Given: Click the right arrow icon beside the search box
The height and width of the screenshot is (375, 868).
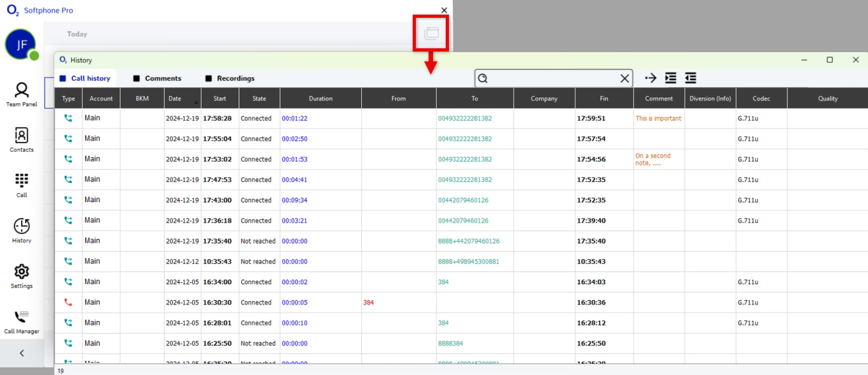Looking at the screenshot, I should click(x=651, y=78).
